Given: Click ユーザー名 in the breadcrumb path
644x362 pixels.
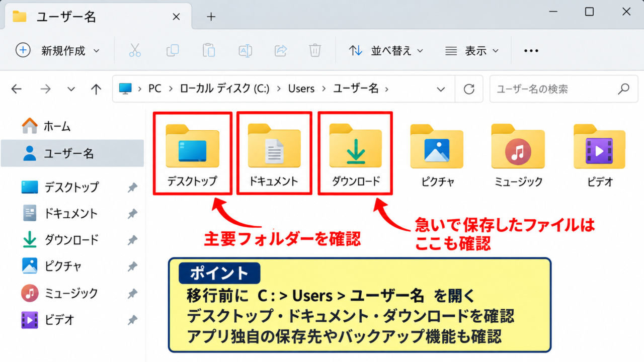Looking at the screenshot, I should click(x=356, y=88).
